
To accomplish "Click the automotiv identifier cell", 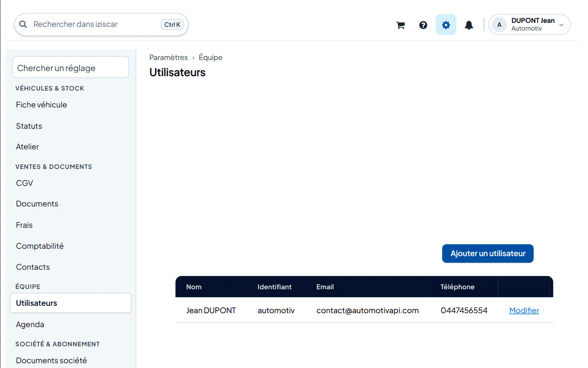I will (276, 311).
